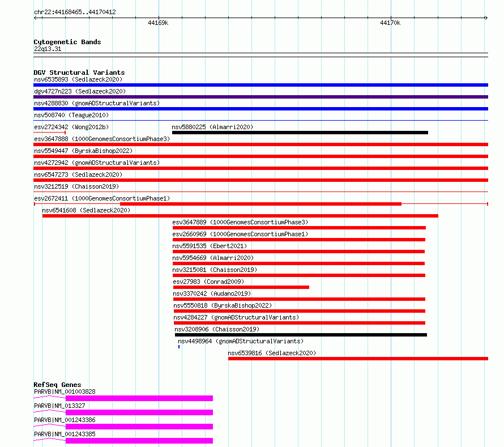
Task: Open esv3647889 (1000GenomesConsortiumPhase3) label
Action: click(x=240, y=222)
